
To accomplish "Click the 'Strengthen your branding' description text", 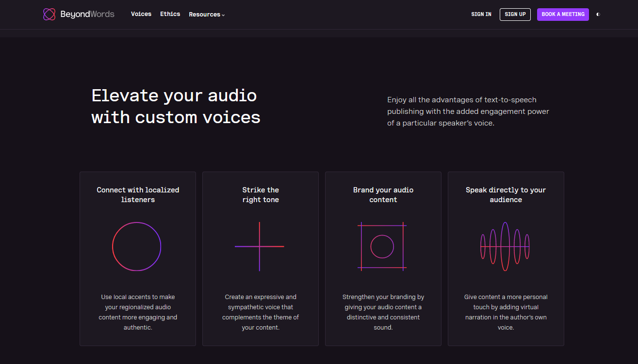I will tap(383, 312).
